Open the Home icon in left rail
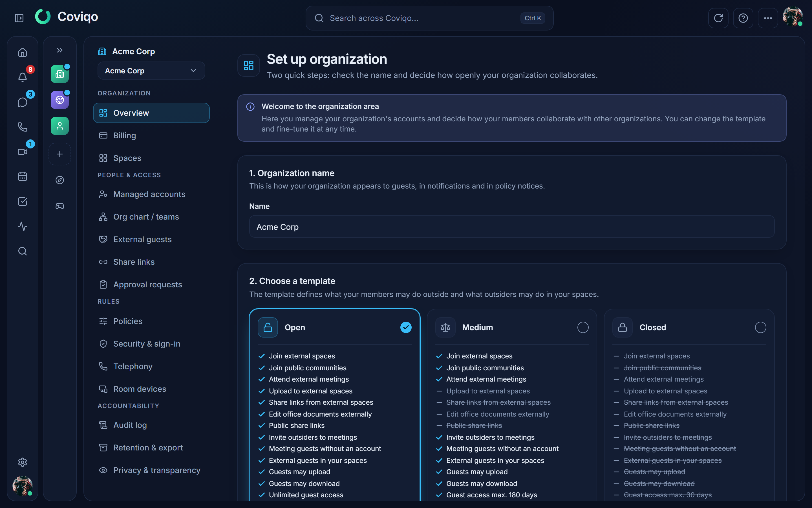 (23, 52)
